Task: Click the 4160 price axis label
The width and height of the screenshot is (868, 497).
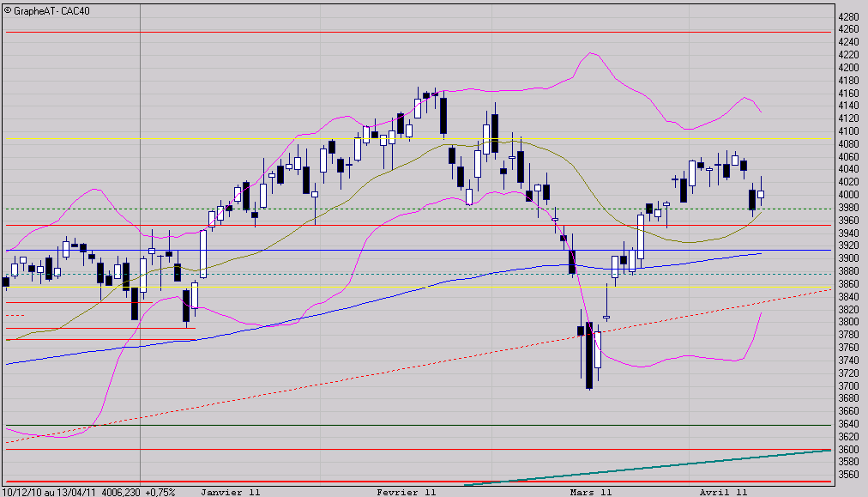Action: pos(848,93)
